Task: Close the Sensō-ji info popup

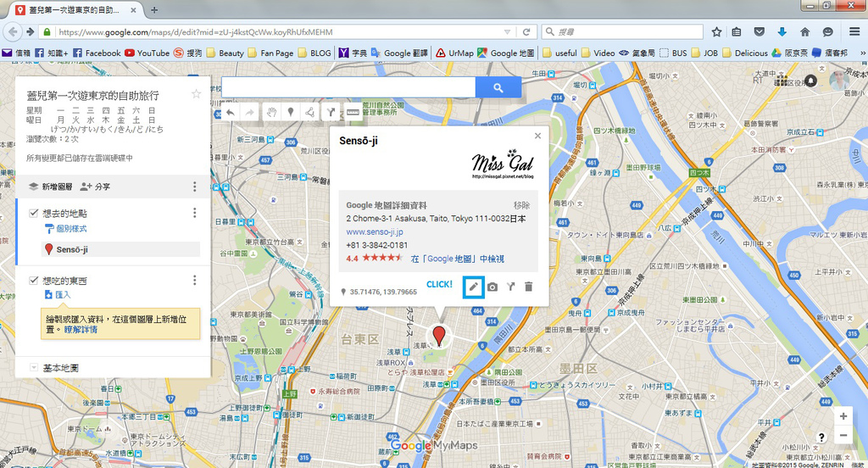Action: (x=537, y=136)
